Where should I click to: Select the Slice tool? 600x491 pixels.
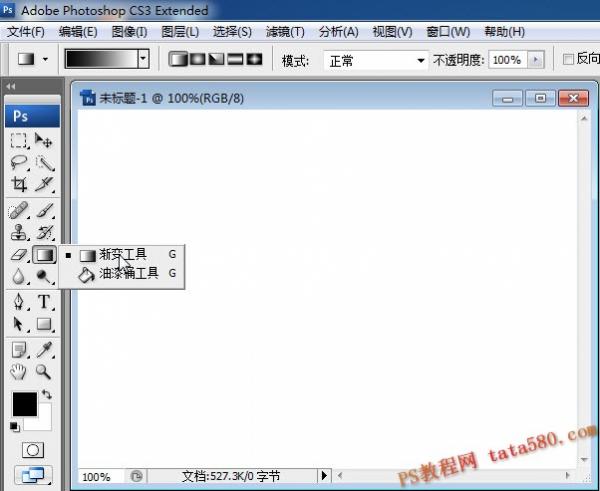44,184
